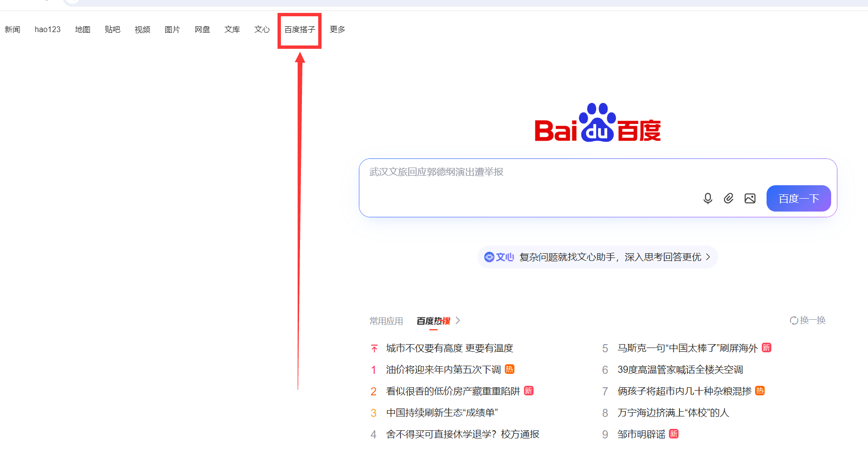Click the 热 badge beside 俩孩子将超市内几十种杂粮混掺
Image resolution: width=868 pixels, height=471 pixels.
760,391
